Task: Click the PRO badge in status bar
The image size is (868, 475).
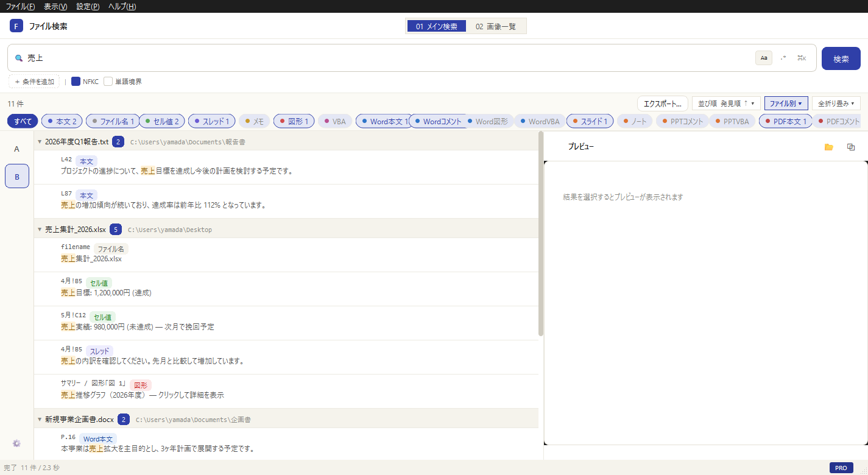Action: pos(841,468)
